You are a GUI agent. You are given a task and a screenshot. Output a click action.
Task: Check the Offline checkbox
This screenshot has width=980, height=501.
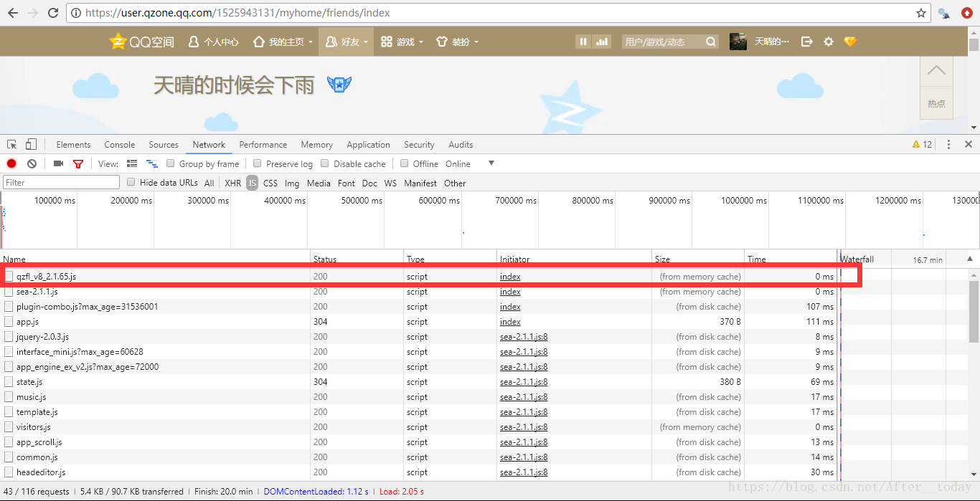point(405,163)
